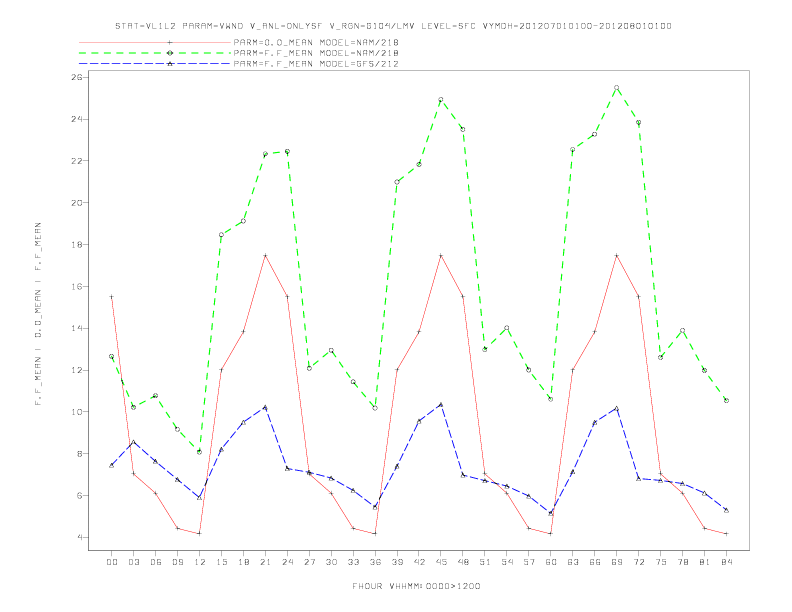Image resolution: width=792 pixels, height=612 pixels.
Task: Click y-axis tick label 6
Action: [x=79, y=496]
